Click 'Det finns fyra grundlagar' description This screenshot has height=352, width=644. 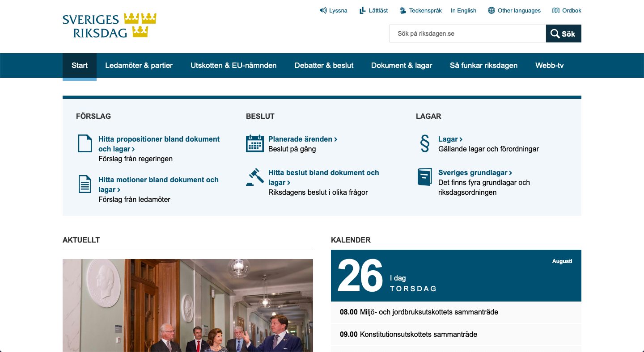[x=484, y=187]
